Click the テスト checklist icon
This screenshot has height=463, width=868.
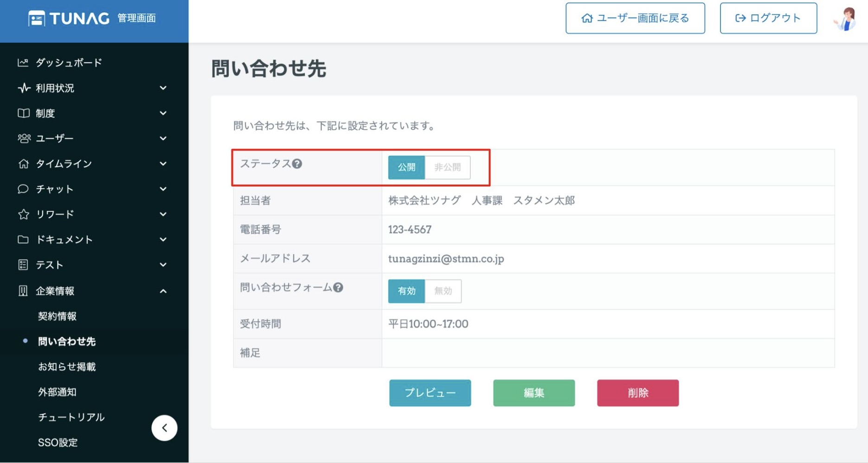23,265
